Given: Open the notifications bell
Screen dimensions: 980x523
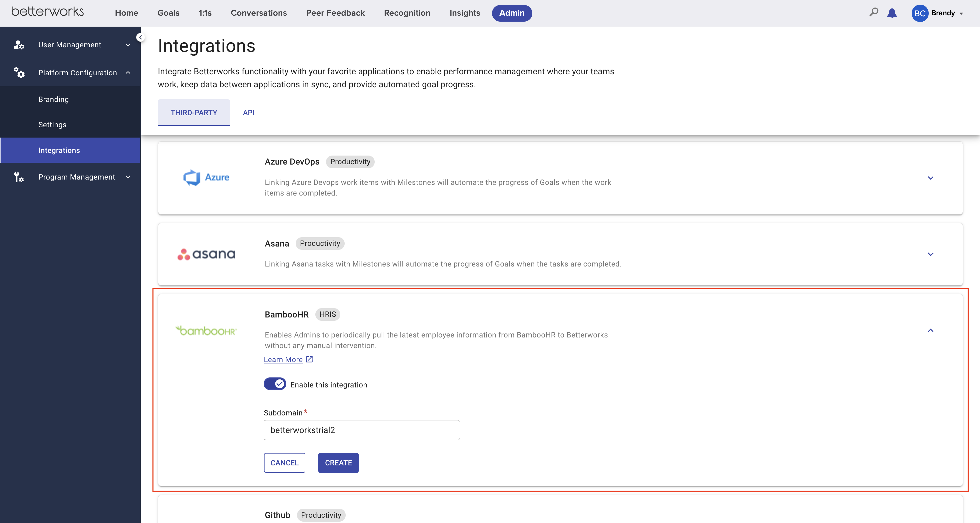Looking at the screenshot, I should click(892, 13).
